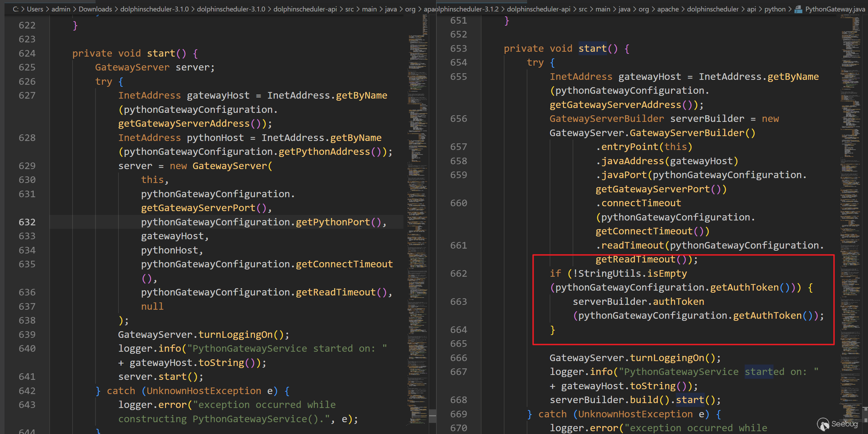The image size is (868, 434).
Task: Click getPythonPort call on line 632
Action: click(333, 222)
